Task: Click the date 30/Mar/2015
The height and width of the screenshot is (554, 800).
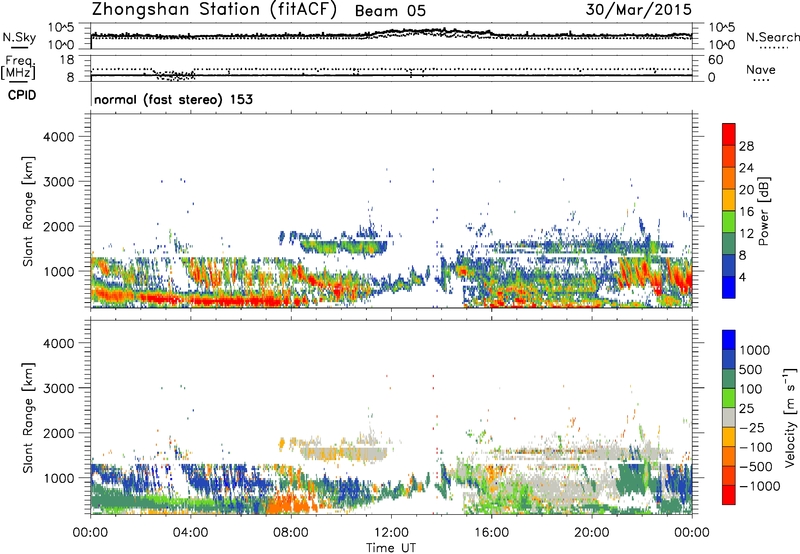Action: tap(638, 10)
